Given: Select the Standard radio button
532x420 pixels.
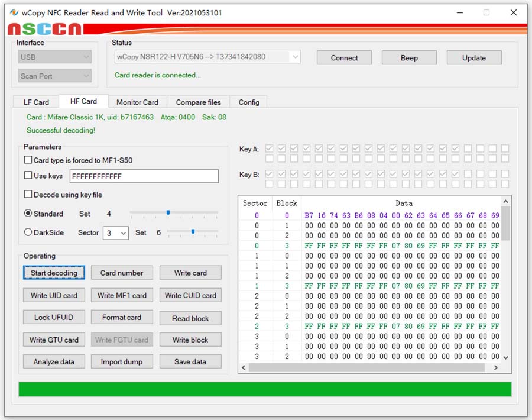Looking at the screenshot, I should [x=28, y=213].
